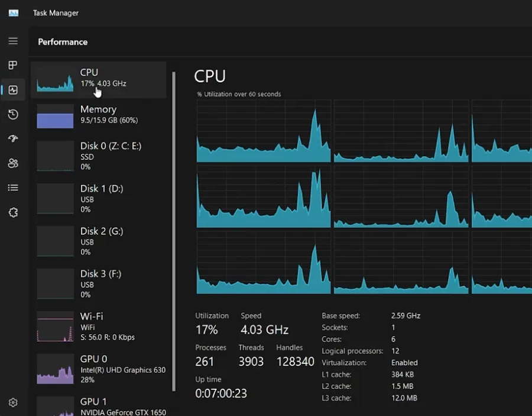532x416 pixels.
Task: Select the Wi-Fi network entry
Action: [x=98, y=327]
